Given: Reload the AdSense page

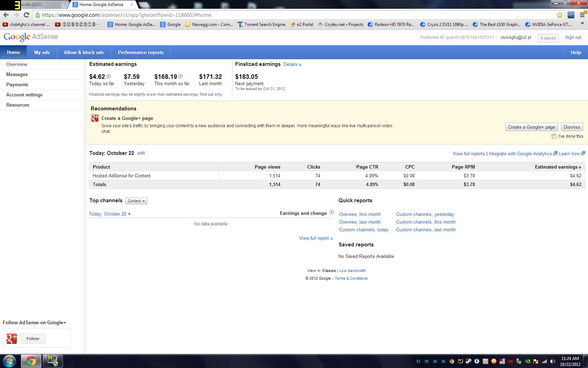Looking at the screenshot, I should (26, 15).
